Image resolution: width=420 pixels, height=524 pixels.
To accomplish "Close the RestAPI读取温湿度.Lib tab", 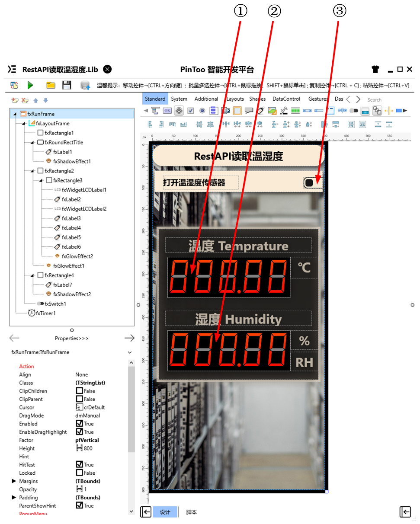I will click(107, 69).
